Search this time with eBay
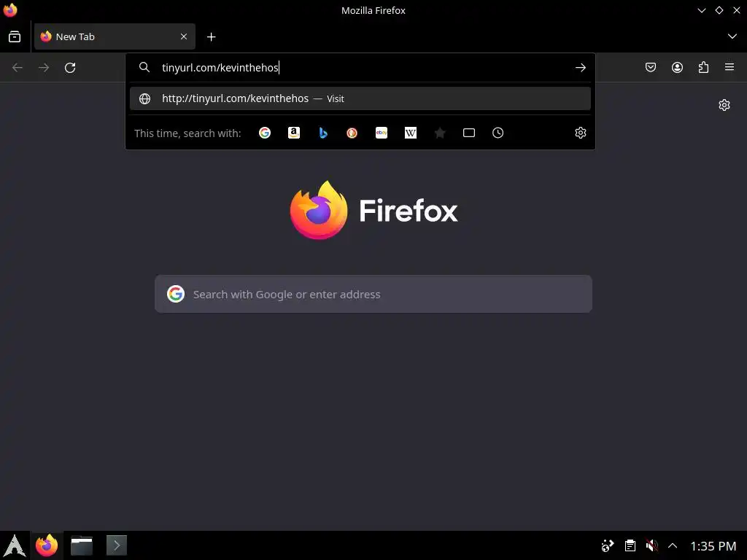 pyautogui.click(x=382, y=133)
